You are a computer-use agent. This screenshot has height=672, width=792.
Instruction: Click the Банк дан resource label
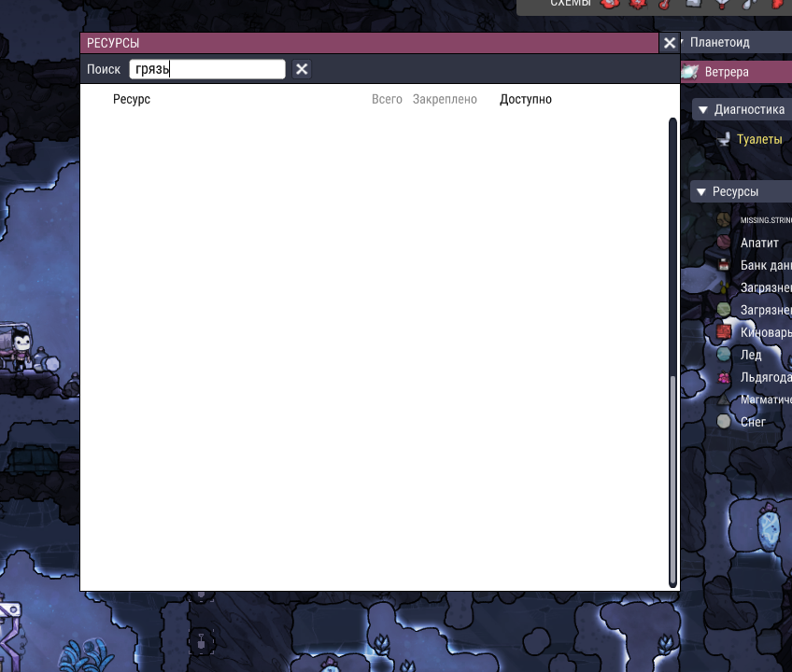pyautogui.click(x=766, y=265)
